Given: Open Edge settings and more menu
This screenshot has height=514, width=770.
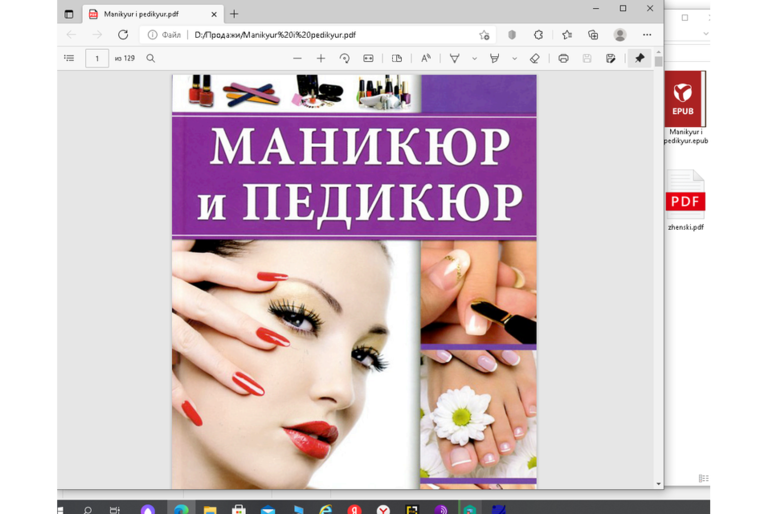Looking at the screenshot, I should point(647,35).
